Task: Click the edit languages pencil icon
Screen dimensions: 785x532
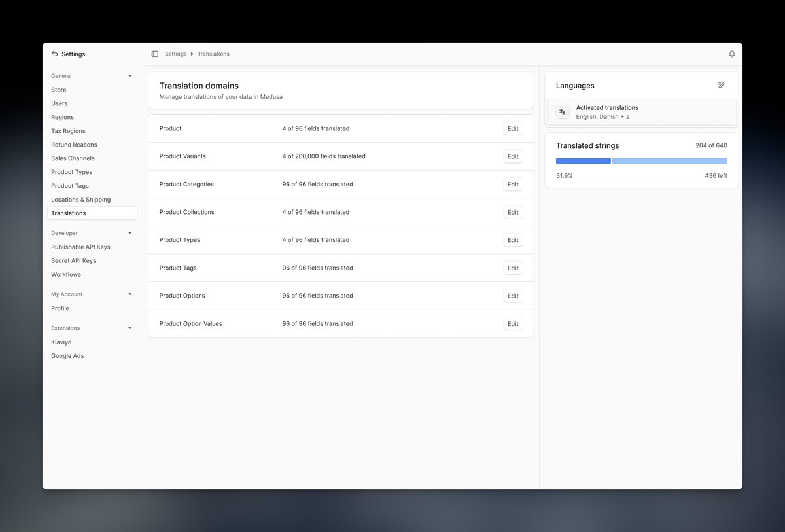Action: click(x=721, y=85)
